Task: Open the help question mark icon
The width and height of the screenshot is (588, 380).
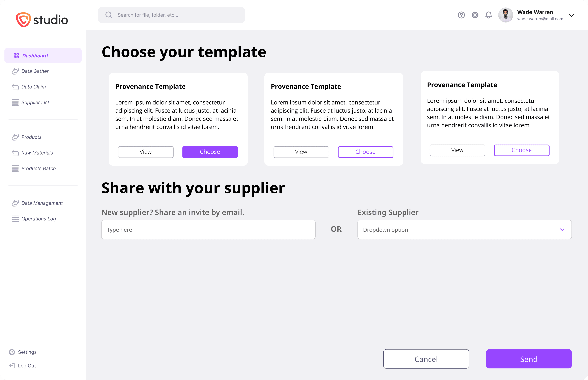Action: tap(461, 15)
